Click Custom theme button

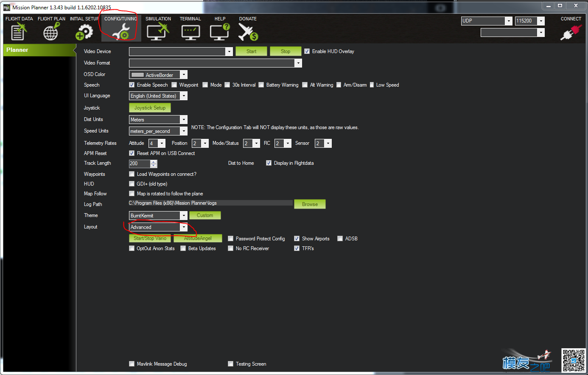205,215
